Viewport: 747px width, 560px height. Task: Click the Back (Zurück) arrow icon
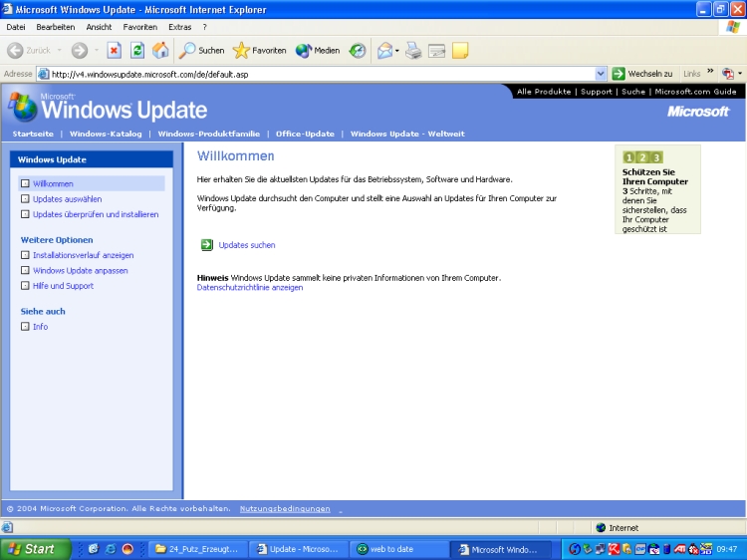pyautogui.click(x=15, y=51)
